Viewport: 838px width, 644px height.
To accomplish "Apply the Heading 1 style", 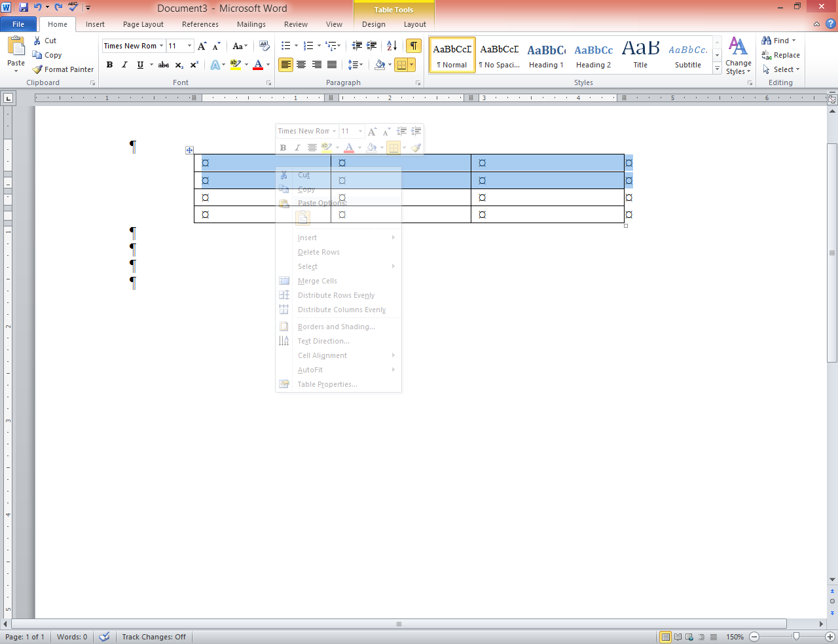I will click(546, 54).
